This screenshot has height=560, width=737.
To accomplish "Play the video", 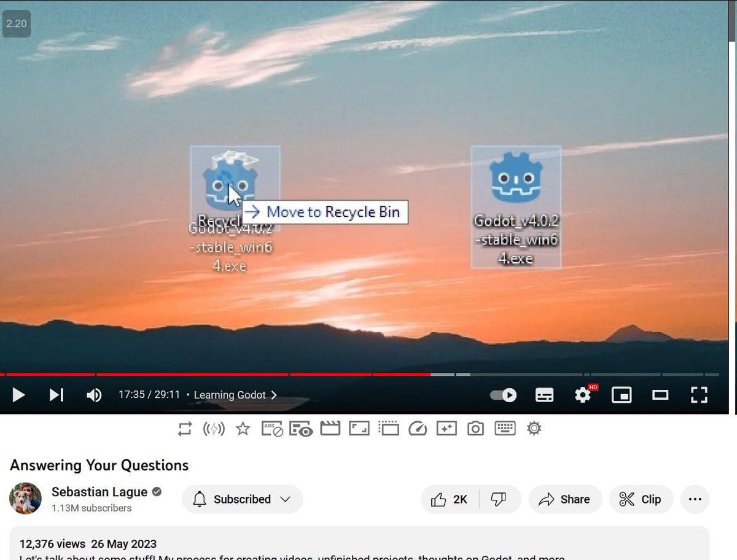I will click(18, 395).
